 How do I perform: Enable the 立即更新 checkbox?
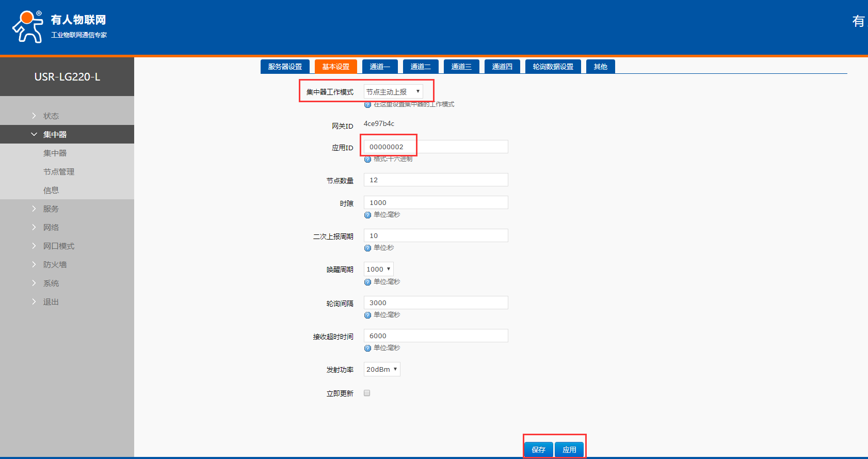click(x=367, y=393)
